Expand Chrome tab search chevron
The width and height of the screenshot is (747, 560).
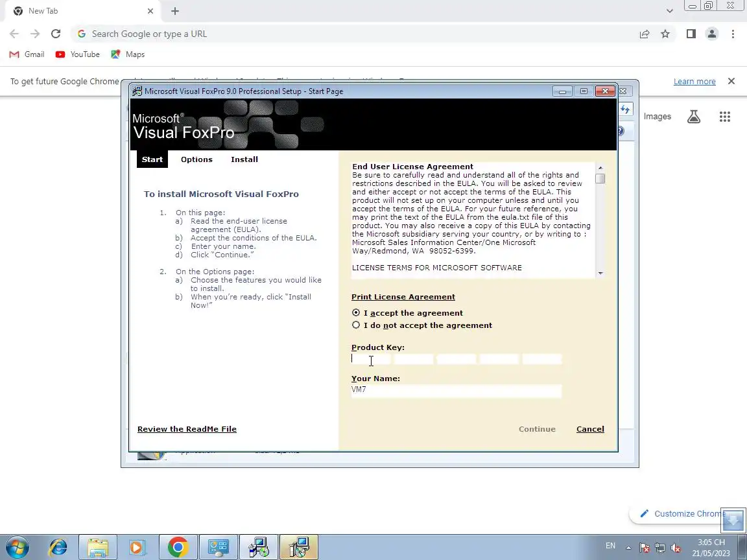point(669,11)
